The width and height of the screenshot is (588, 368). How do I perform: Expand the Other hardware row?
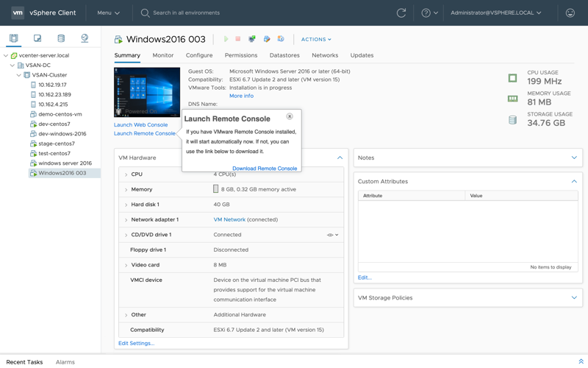(x=126, y=315)
